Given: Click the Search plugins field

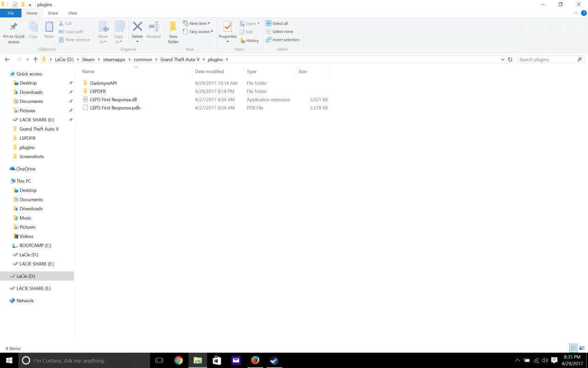Looking at the screenshot, I should click(547, 59).
